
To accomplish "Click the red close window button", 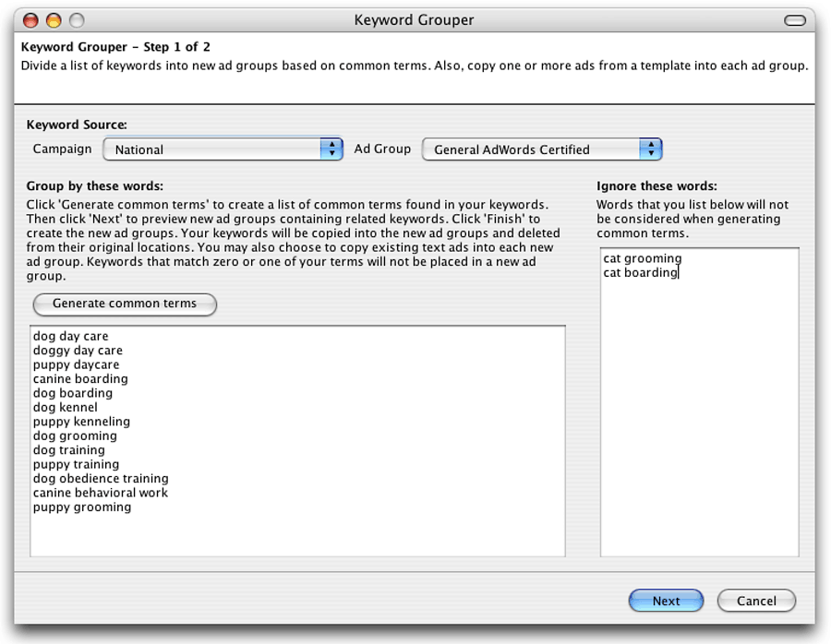I will tap(30, 20).
